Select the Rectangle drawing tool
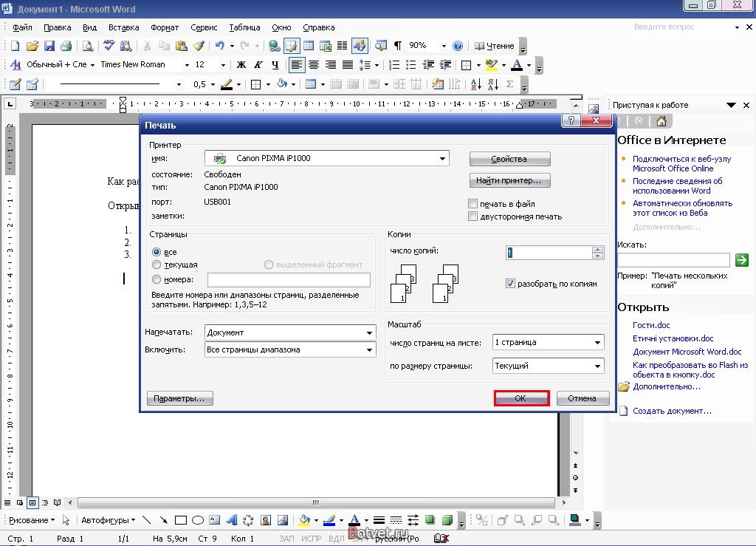 [x=181, y=520]
